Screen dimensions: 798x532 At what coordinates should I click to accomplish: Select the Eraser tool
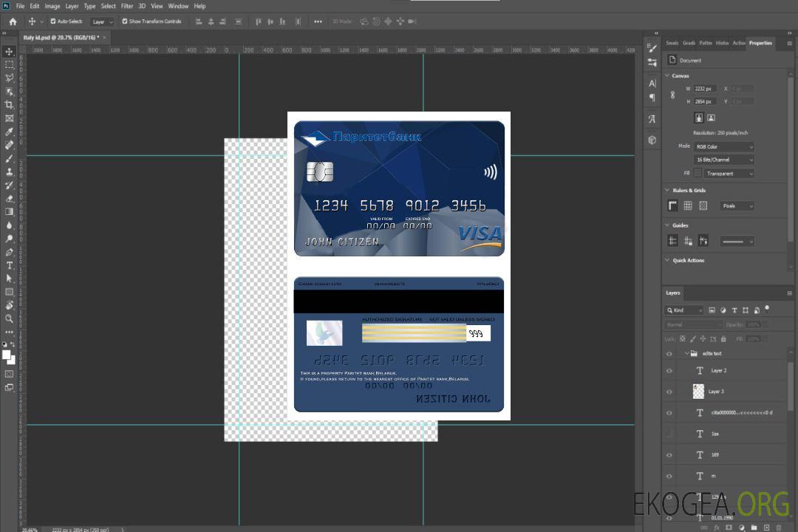(x=9, y=199)
